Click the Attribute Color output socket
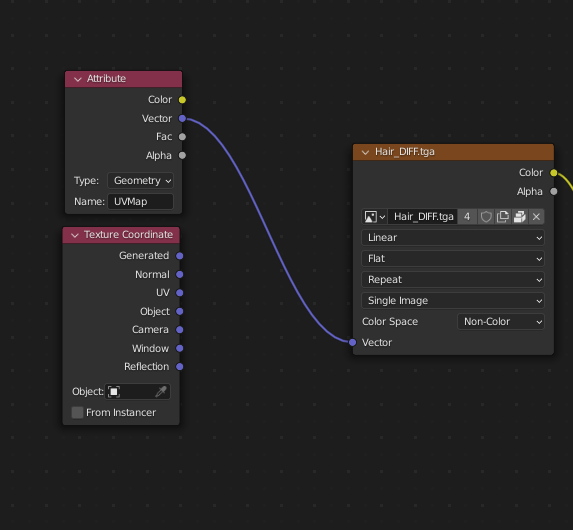The height and width of the screenshot is (530, 573). tap(182, 99)
